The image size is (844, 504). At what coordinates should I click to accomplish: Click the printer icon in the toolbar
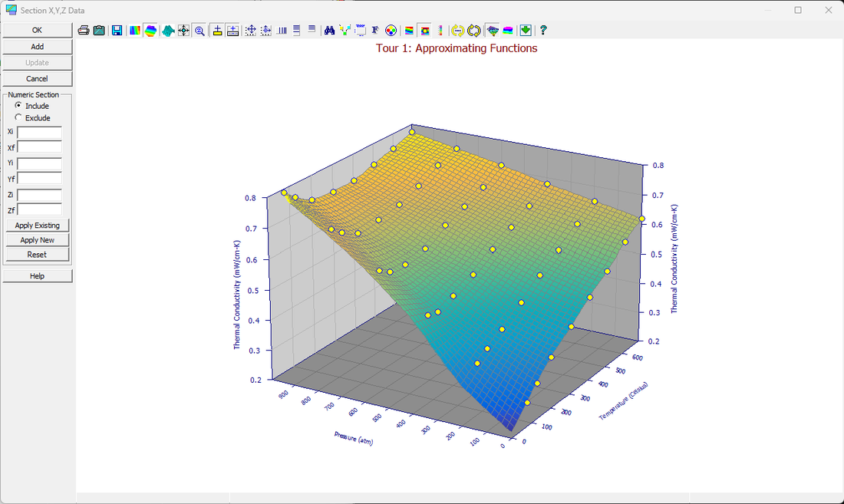[84, 31]
